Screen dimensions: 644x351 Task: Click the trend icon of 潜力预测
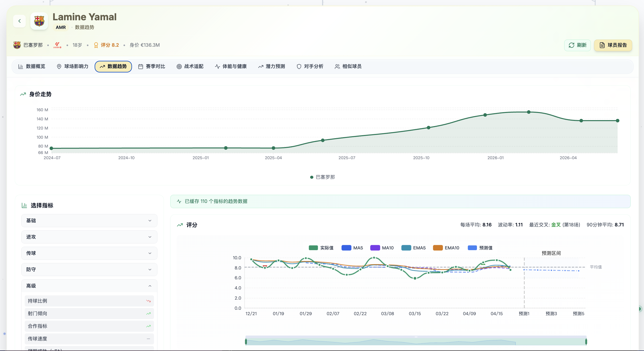260,66
